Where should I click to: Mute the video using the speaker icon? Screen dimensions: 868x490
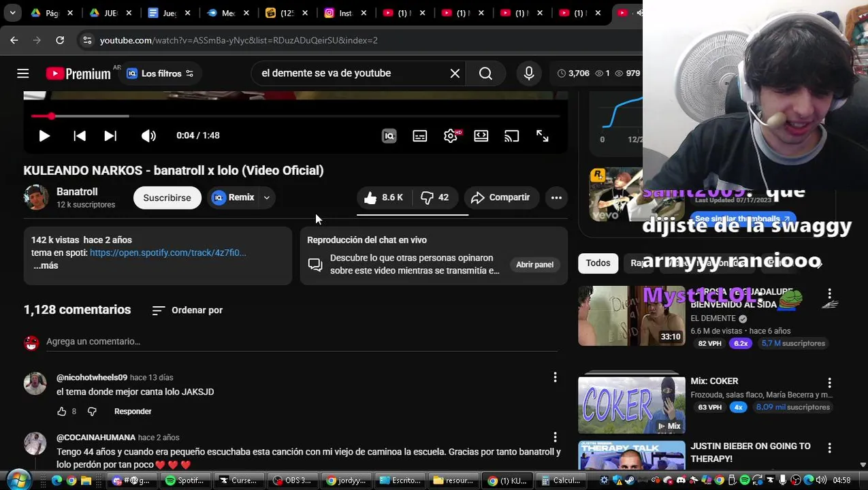tap(148, 136)
